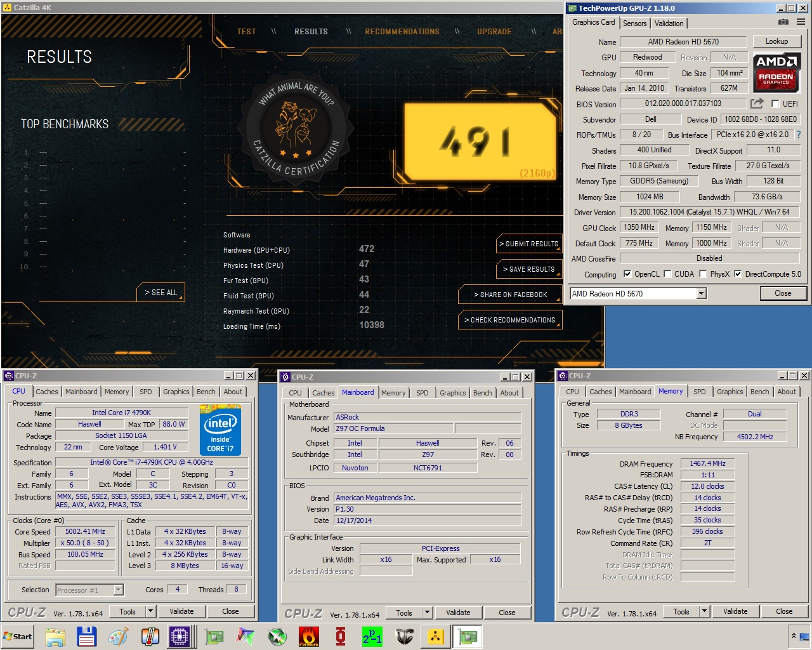
Task: Open the GPU-Z hamburger menu
Action: click(801, 22)
